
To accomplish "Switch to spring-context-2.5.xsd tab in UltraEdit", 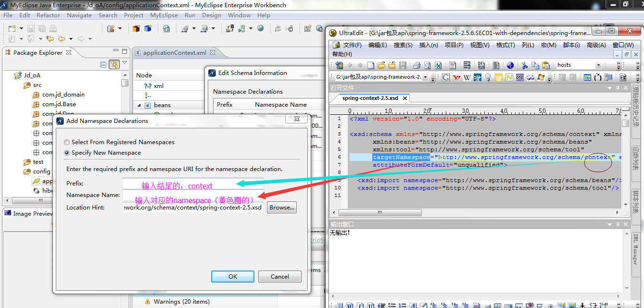I will pos(370,98).
